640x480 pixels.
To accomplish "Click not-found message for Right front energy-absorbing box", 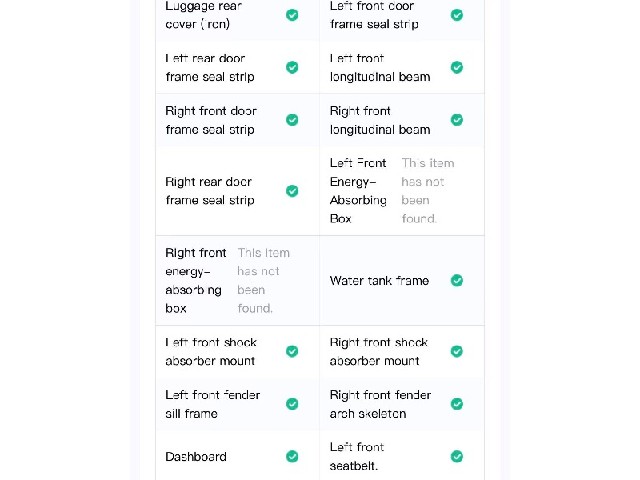I will pyautogui.click(x=263, y=280).
